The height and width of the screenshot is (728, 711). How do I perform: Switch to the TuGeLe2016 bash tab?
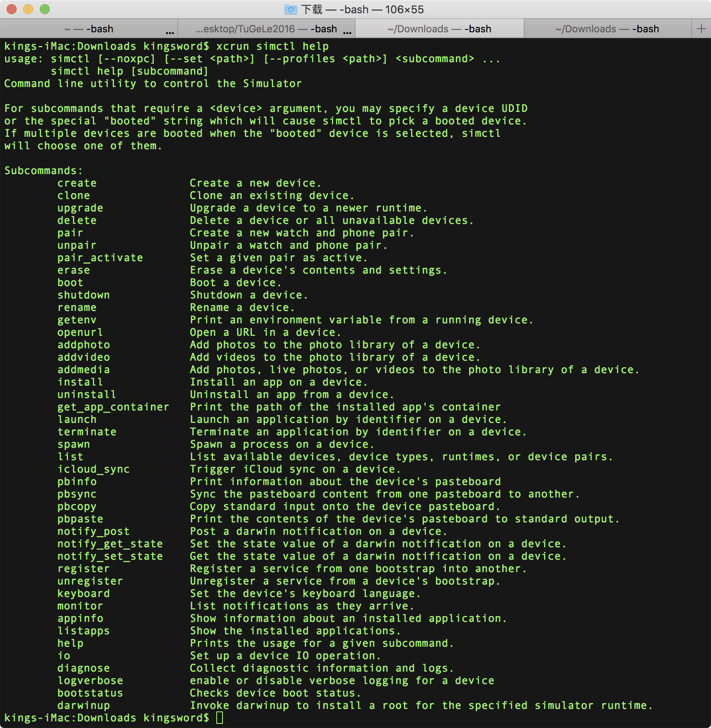coord(266,29)
